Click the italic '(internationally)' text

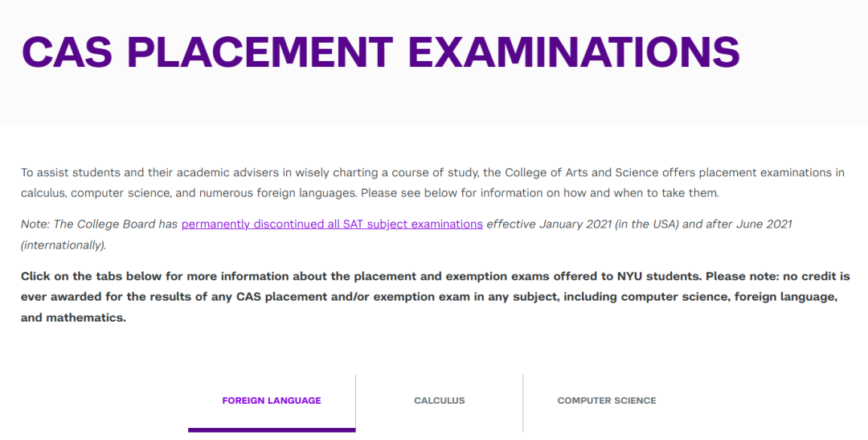point(63,245)
